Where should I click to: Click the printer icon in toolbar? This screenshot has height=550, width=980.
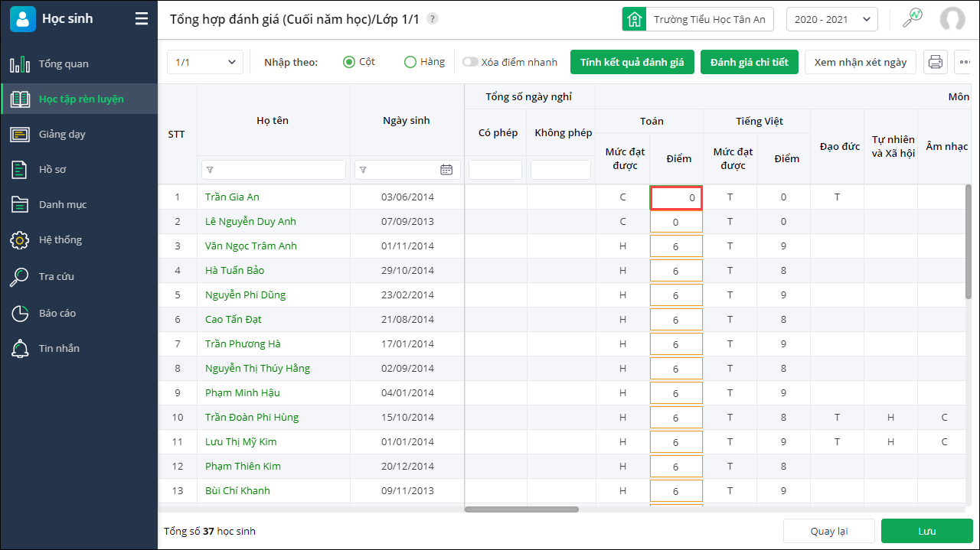tap(935, 62)
